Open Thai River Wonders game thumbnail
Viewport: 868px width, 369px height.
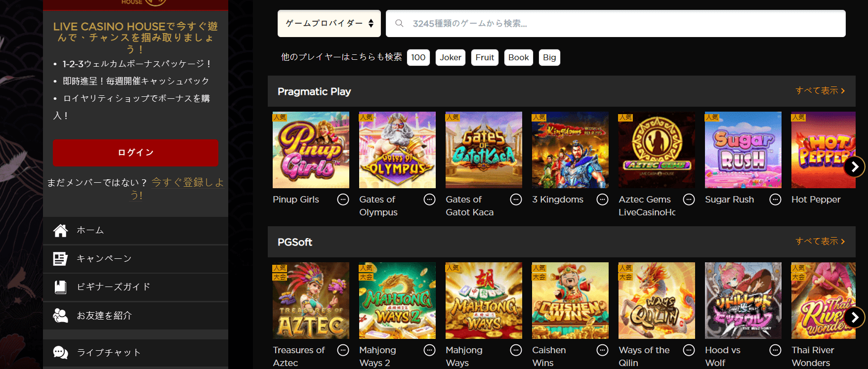[824, 300]
